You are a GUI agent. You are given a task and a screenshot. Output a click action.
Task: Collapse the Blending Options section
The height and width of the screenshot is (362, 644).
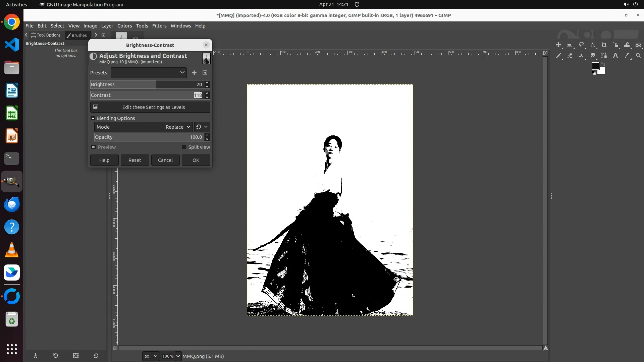click(93, 118)
